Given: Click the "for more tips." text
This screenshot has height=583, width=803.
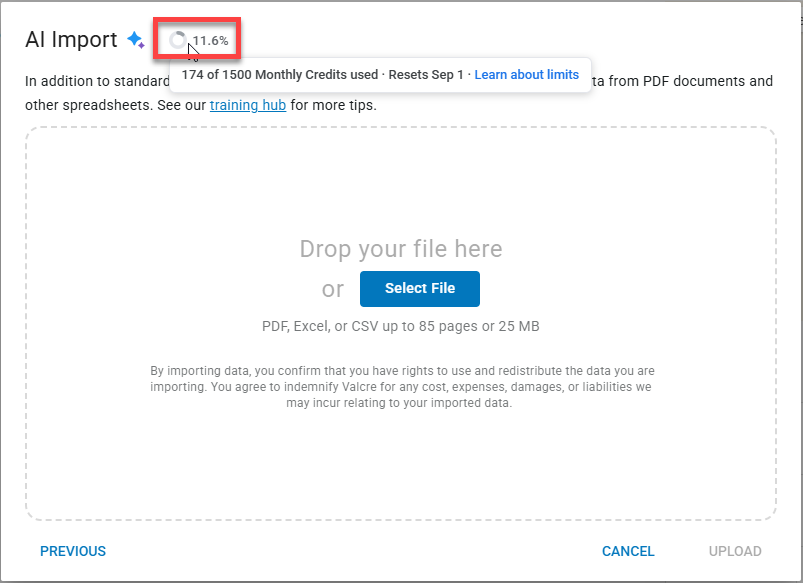Looking at the screenshot, I should (x=333, y=105).
